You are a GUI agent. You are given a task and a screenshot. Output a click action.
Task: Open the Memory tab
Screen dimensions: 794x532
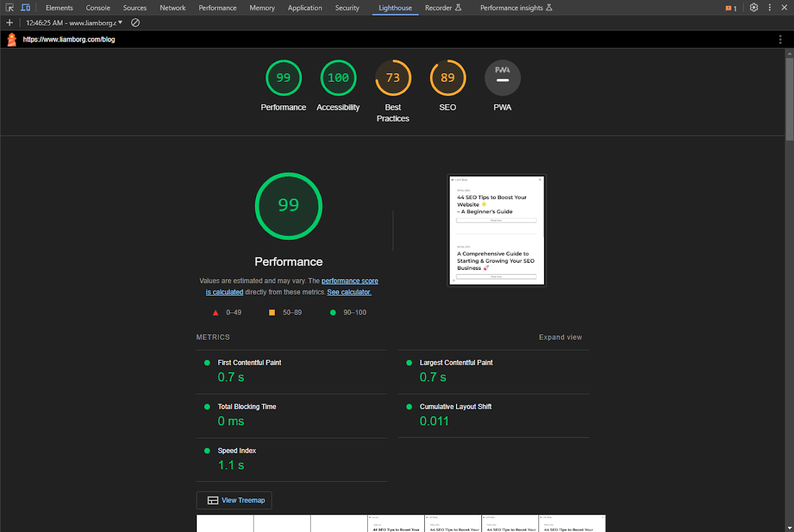(x=262, y=7)
